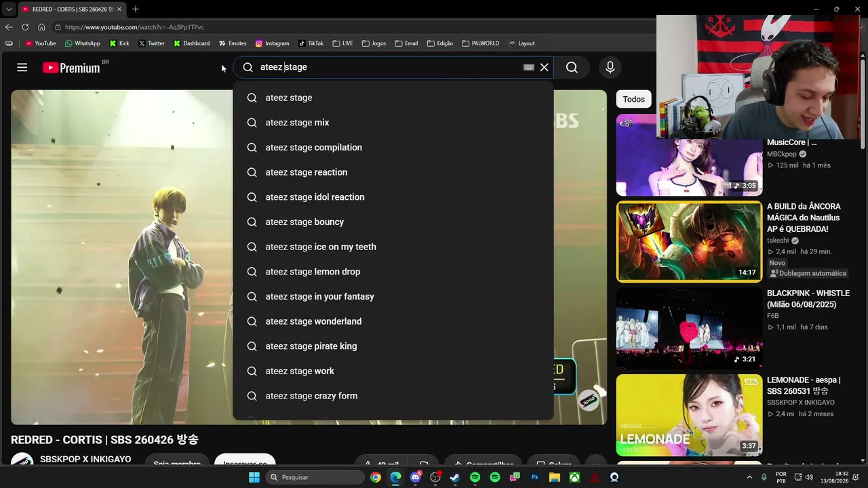The height and width of the screenshot is (488, 868).
Task: Open the Dashboard bookmark
Action: 192,43
